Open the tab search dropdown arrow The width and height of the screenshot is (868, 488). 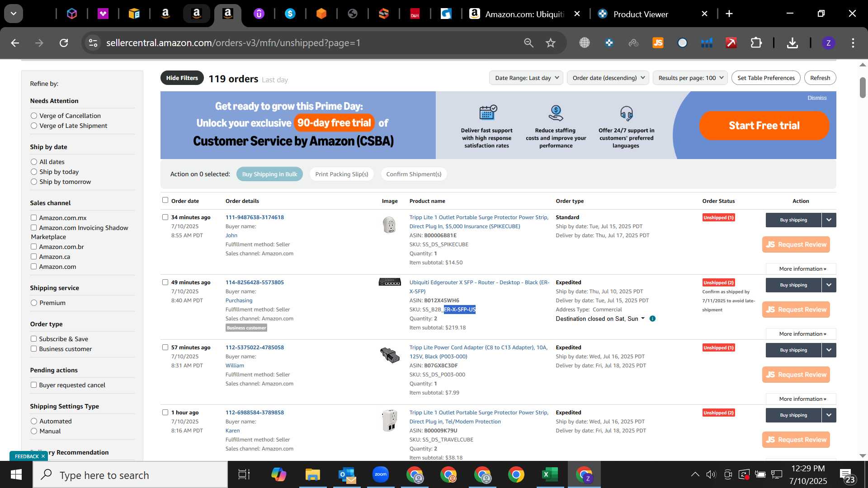tap(14, 14)
